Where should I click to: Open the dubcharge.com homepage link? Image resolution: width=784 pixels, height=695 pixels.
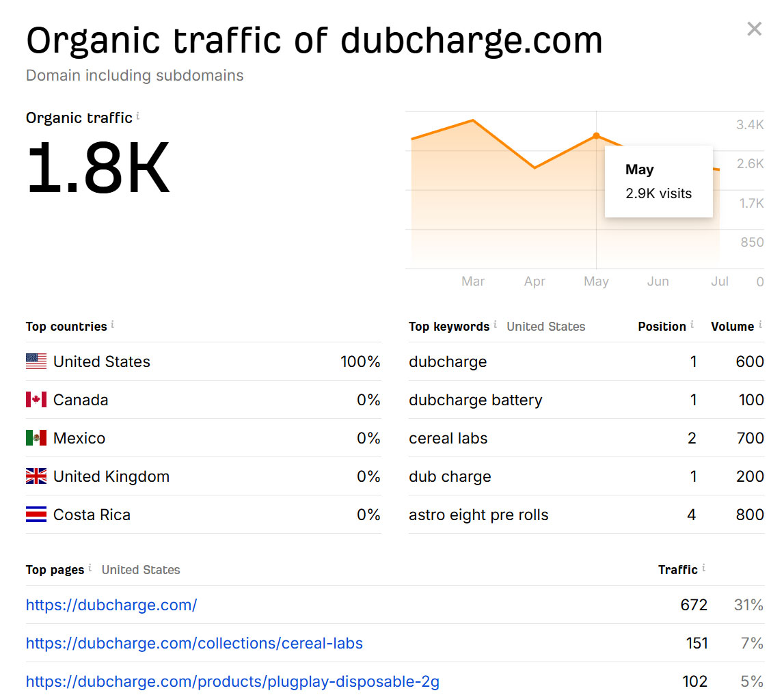[x=111, y=605]
